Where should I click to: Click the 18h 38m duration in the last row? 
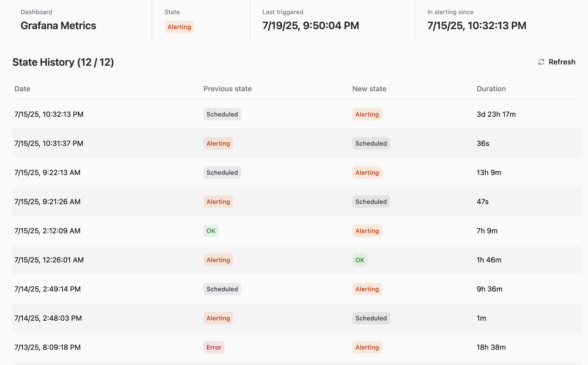coord(491,347)
